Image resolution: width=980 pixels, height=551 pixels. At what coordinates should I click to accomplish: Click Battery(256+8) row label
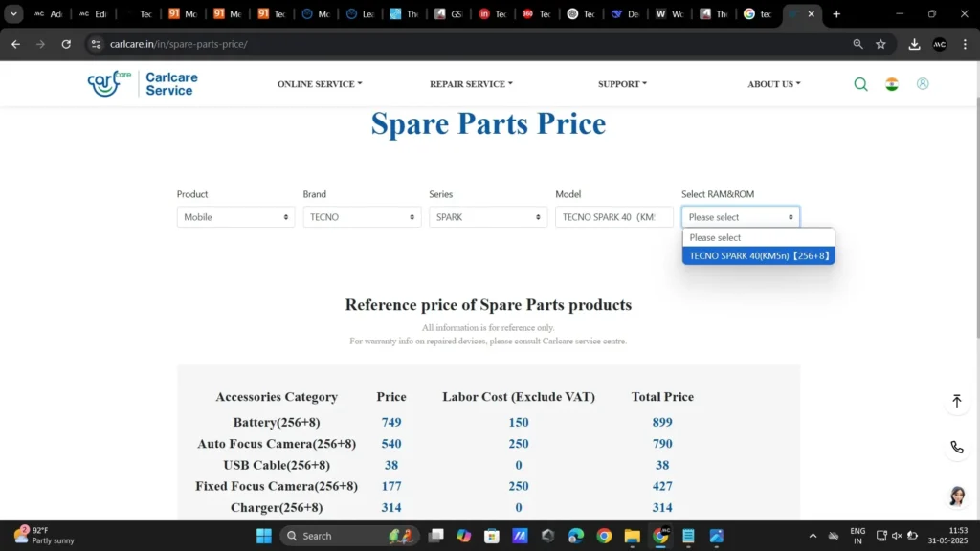pos(277,422)
